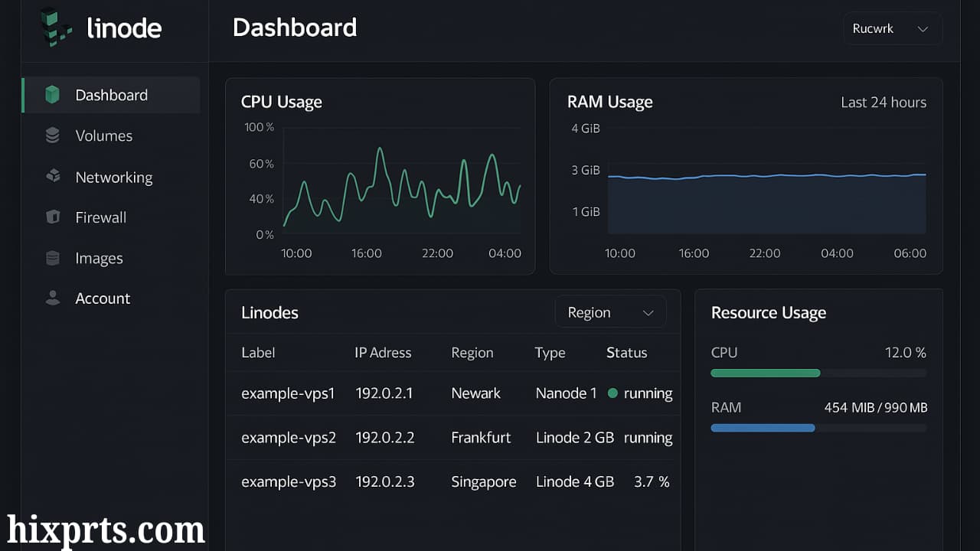The height and width of the screenshot is (551, 980).
Task: Open the Account page
Action: point(103,298)
